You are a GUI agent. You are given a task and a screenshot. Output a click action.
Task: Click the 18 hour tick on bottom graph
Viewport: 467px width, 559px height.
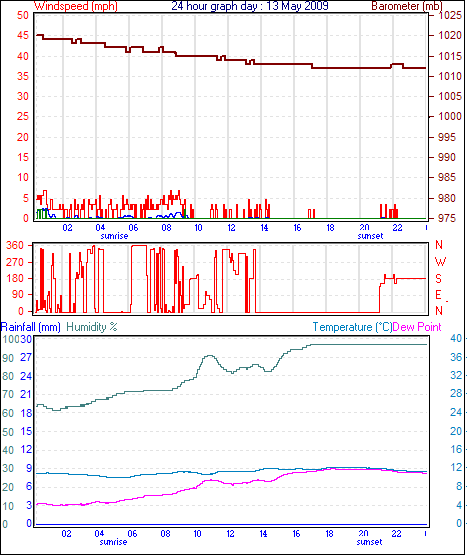point(329,534)
